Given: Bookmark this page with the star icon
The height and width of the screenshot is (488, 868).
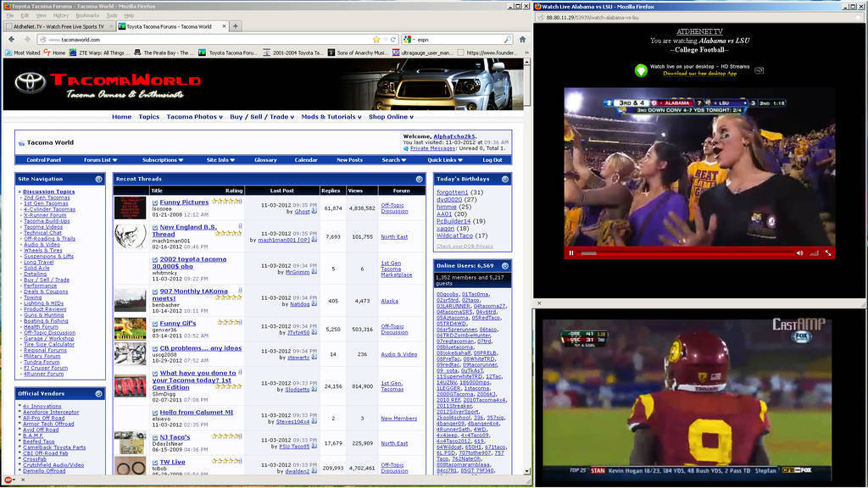Looking at the screenshot, I should pos(376,39).
